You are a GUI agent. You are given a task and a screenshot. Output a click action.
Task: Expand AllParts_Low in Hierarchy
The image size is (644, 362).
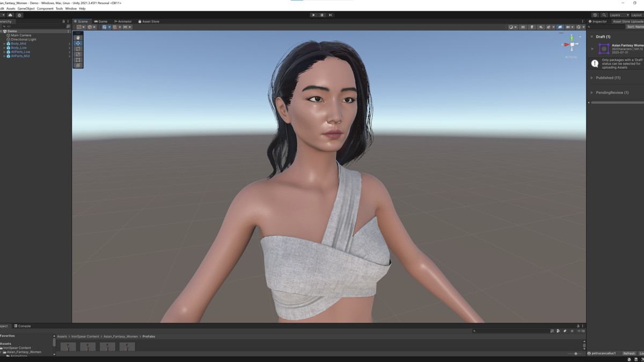click(x=4, y=52)
